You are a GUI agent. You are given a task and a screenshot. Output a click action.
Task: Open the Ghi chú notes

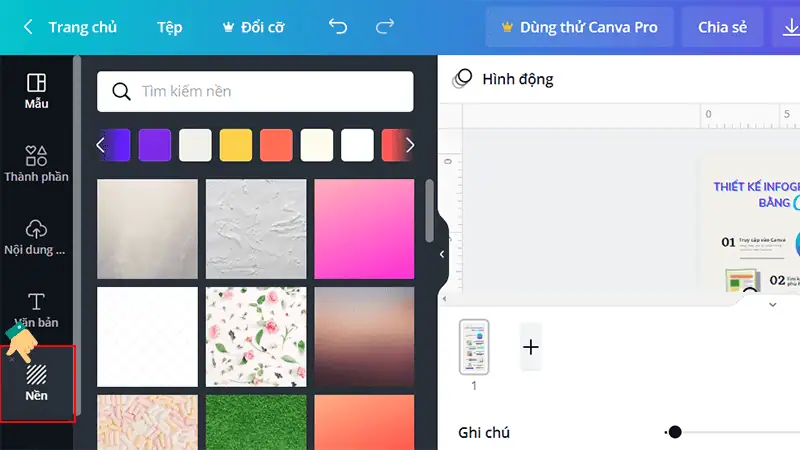point(484,433)
